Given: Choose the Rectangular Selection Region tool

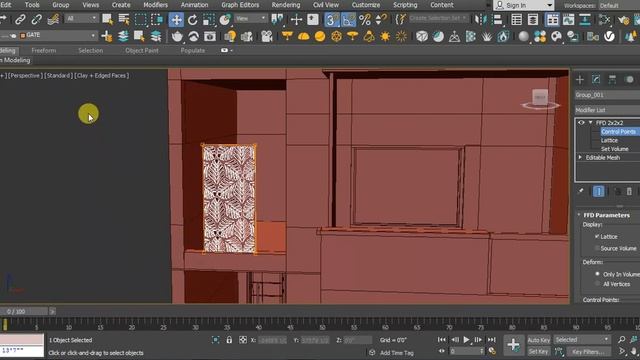Looking at the screenshot, I should [x=140, y=19].
